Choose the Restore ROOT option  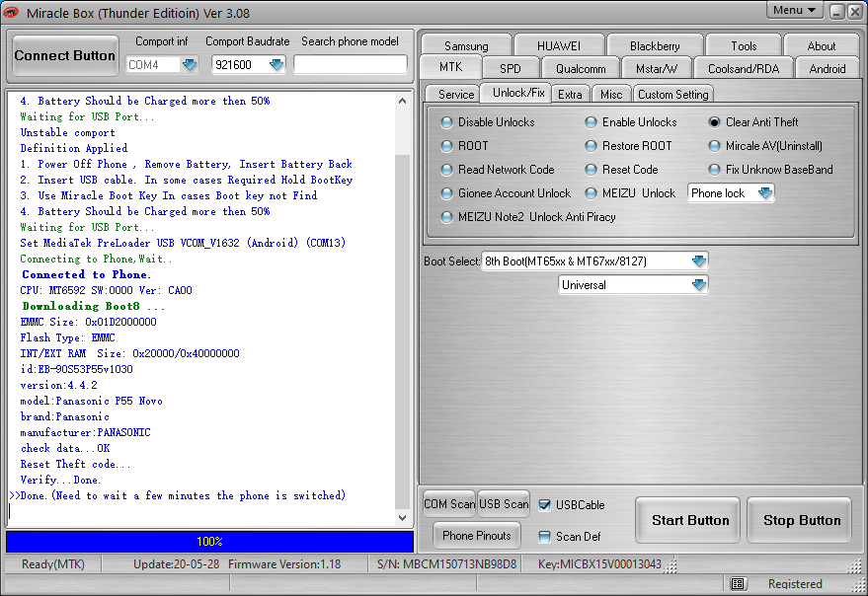[x=591, y=146]
